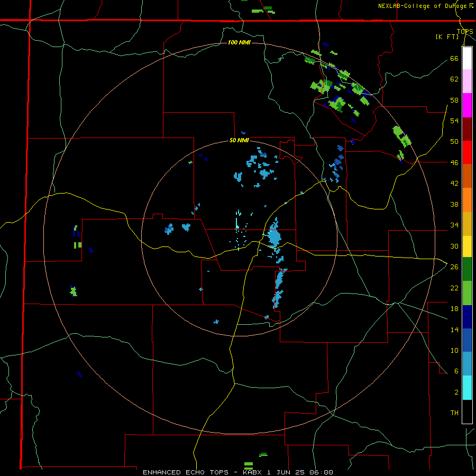This screenshot has height=476, width=476.
Task: Click the 'KABX' radar site identifier
Action: (x=253, y=472)
